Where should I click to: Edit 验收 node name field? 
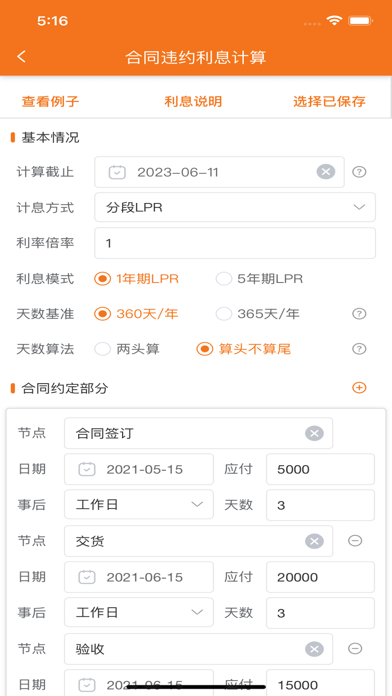coord(198,649)
